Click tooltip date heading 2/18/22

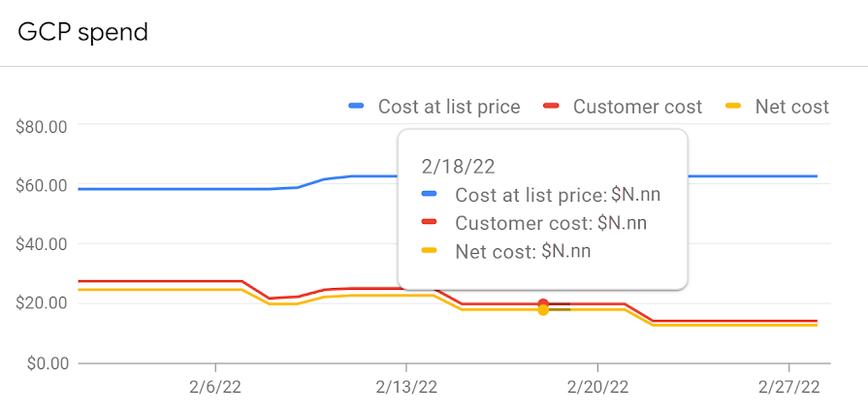coord(456,167)
